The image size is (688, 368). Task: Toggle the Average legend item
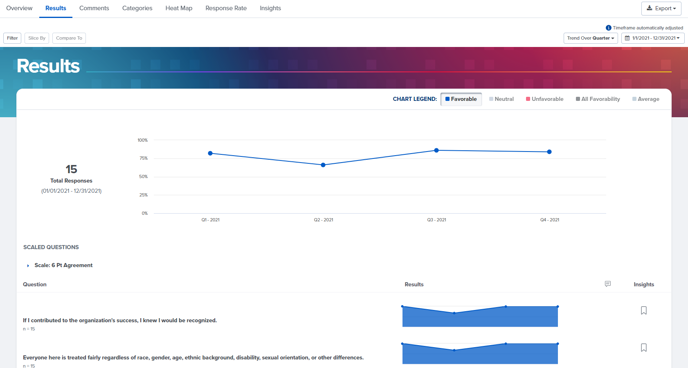tap(645, 99)
